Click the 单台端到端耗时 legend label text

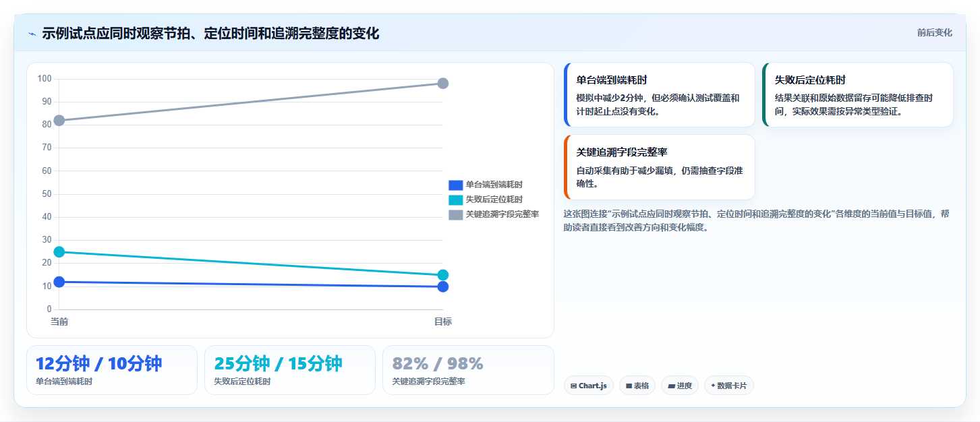(494, 185)
